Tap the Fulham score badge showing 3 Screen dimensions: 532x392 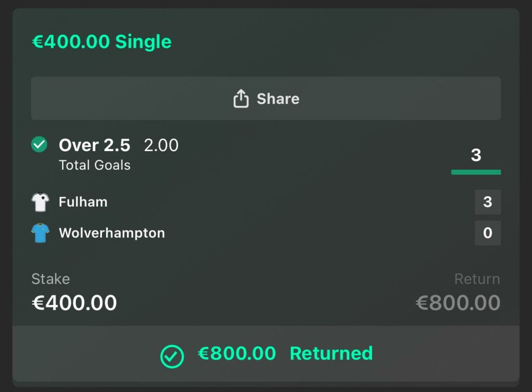[487, 202]
